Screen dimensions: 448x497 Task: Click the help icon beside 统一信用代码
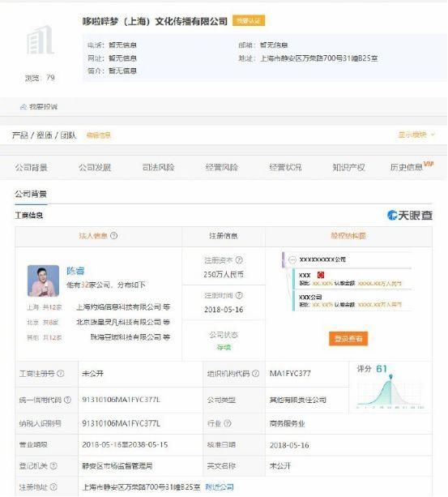pos(67,400)
